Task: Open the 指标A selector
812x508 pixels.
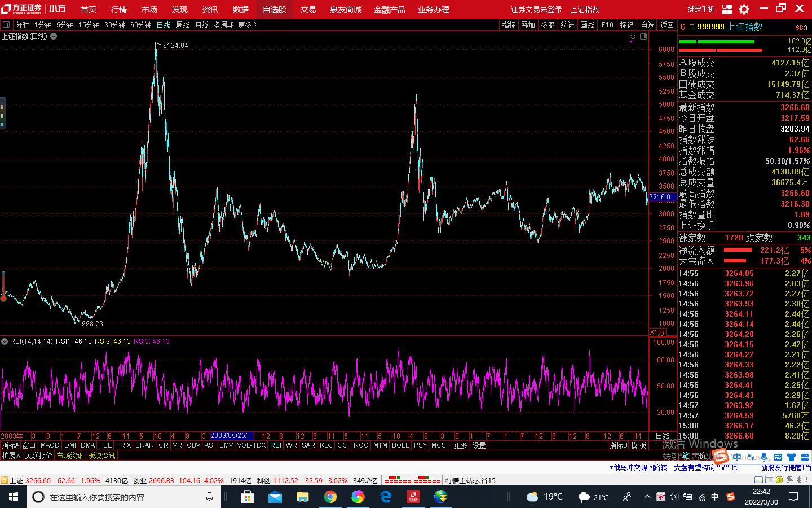Action: click(10, 445)
